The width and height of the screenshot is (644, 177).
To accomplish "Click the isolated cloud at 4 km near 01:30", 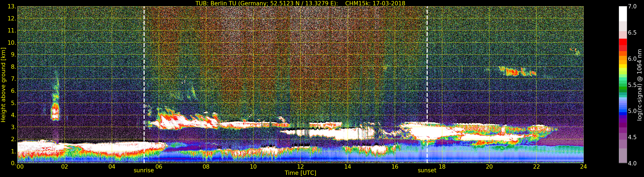I will 55,111.
